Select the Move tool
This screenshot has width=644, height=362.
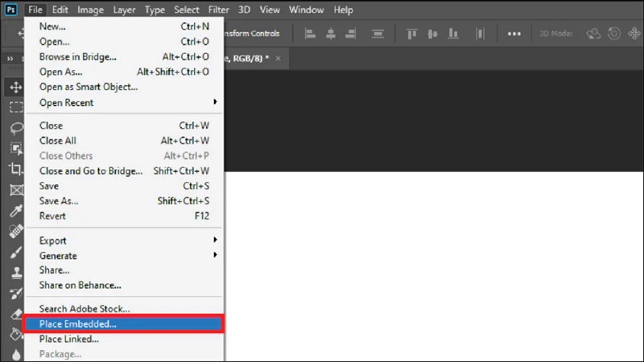(x=15, y=87)
